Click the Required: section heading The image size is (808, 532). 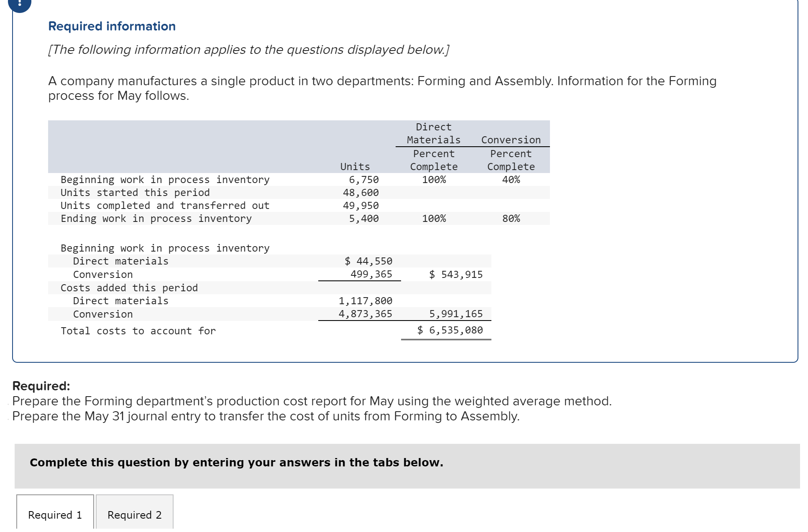tap(41, 385)
